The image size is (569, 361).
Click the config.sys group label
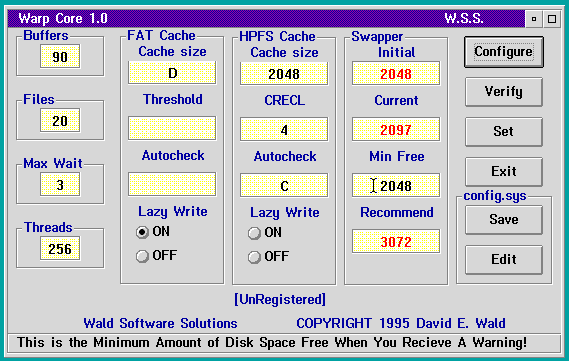pos(495,196)
